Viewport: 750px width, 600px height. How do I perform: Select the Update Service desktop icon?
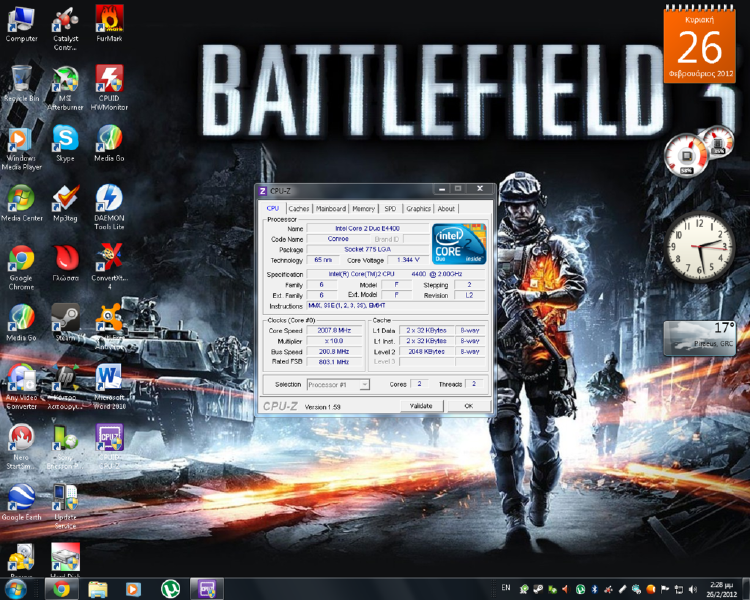(66, 506)
